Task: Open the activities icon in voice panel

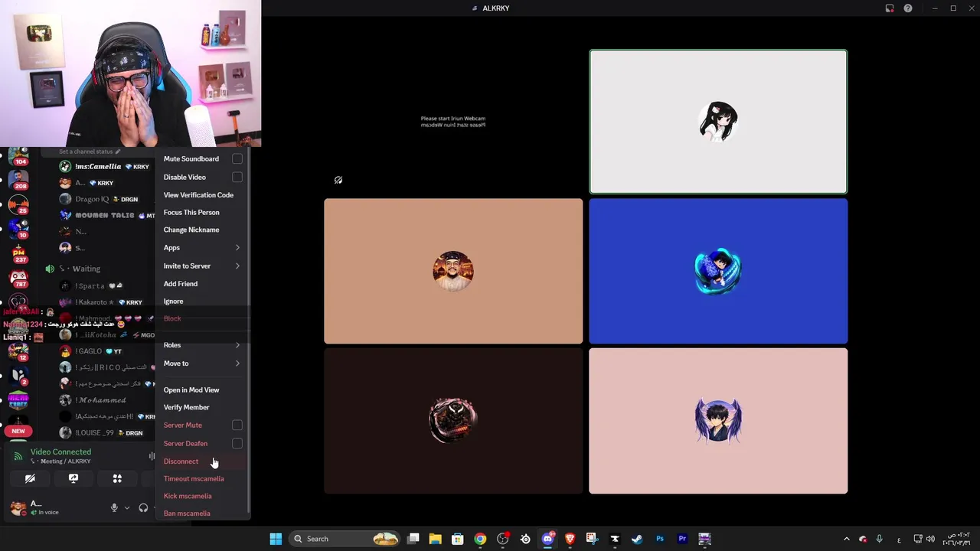Action: coord(117,478)
